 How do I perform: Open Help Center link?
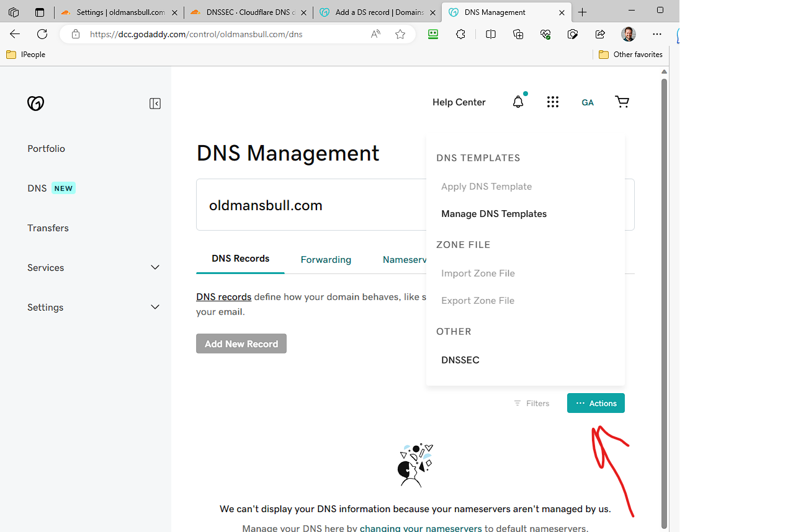(x=459, y=102)
